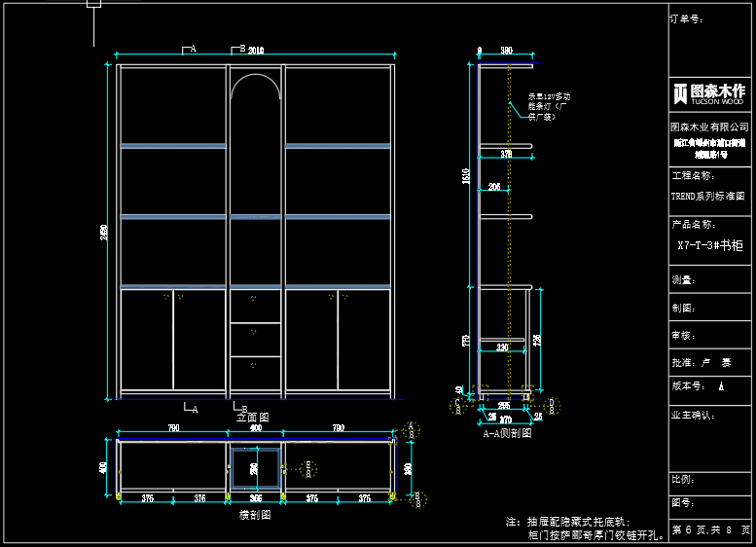Click the dashed detail circle A near plan view

411,429
